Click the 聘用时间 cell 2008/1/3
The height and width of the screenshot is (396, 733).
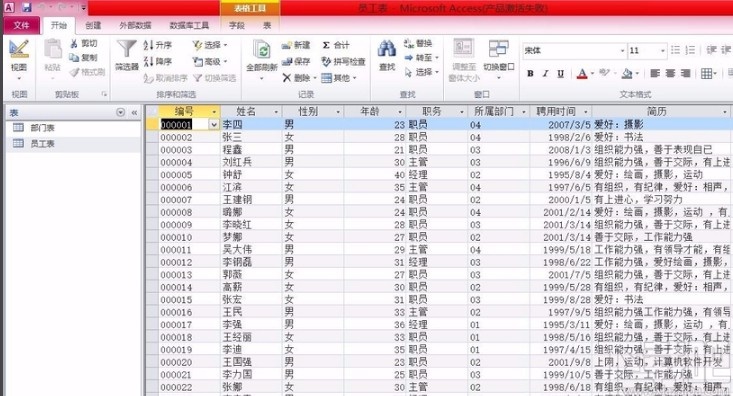pos(561,150)
